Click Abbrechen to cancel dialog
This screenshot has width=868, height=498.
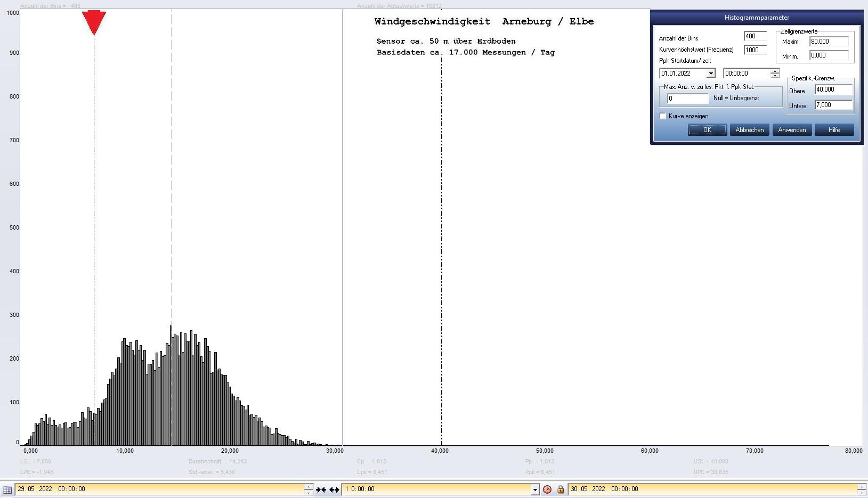[749, 130]
